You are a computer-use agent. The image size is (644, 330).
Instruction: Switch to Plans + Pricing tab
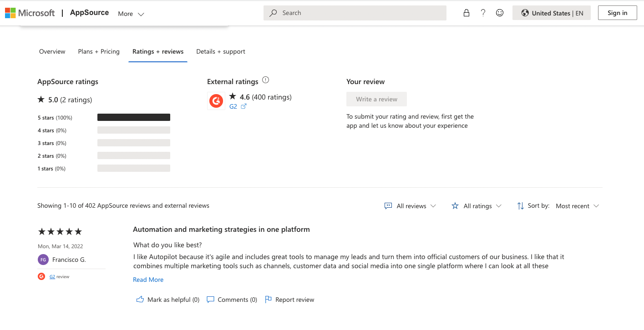pyautogui.click(x=99, y=51)
